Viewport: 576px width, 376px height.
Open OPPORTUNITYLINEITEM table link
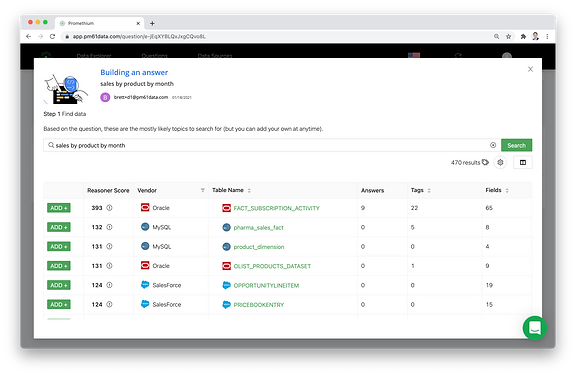click(x=266, y=285)
